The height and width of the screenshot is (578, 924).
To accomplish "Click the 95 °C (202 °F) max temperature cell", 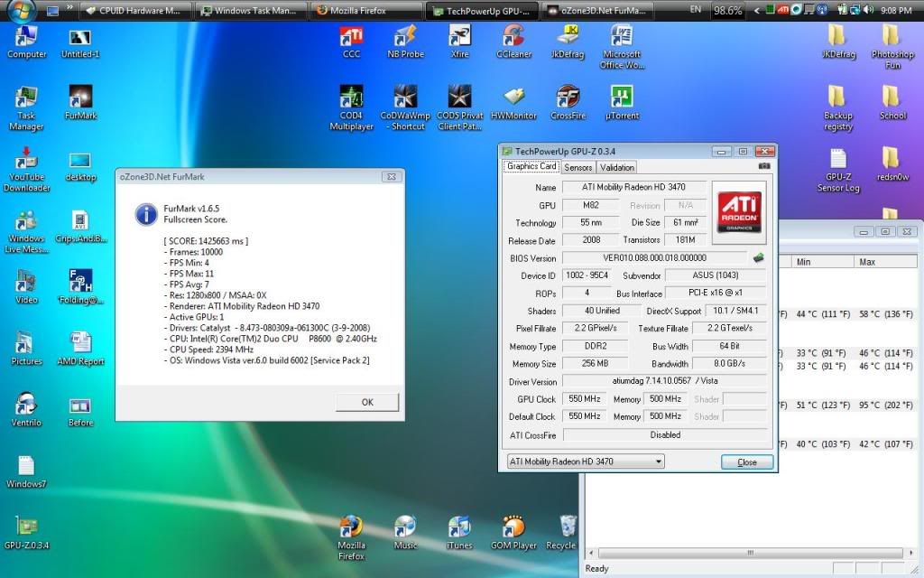I will tap(886, 406).
